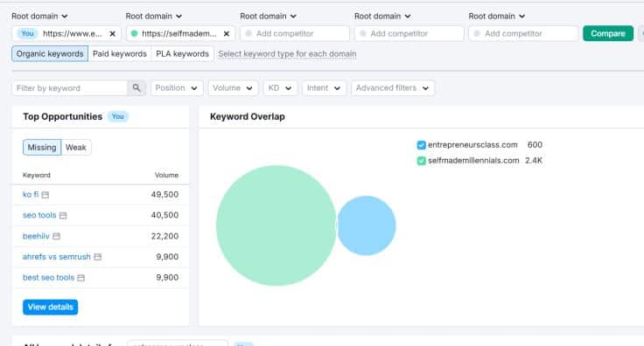644x346 pixels.
Task: Open the 'seo tools' keyword link
Action: pos(39,215)
